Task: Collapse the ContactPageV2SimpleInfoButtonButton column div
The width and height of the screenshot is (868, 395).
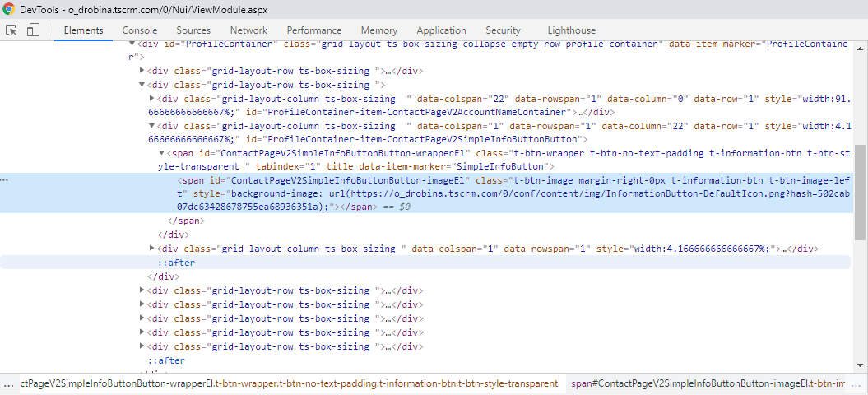Action: click(152, 126)
